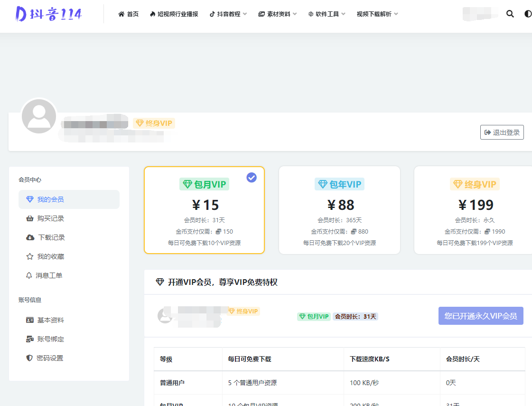Click the home icon beside 首页
Viewport: 532px width, 406px height.
[121, 14]
